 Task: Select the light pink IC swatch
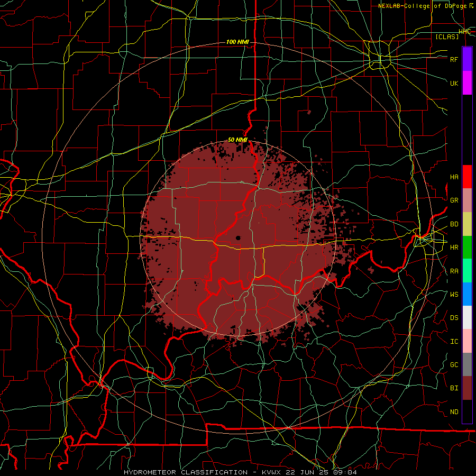point(467,341)
